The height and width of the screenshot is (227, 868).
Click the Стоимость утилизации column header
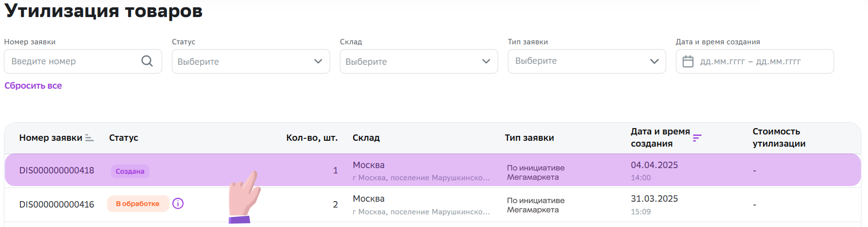pos(779,137)
